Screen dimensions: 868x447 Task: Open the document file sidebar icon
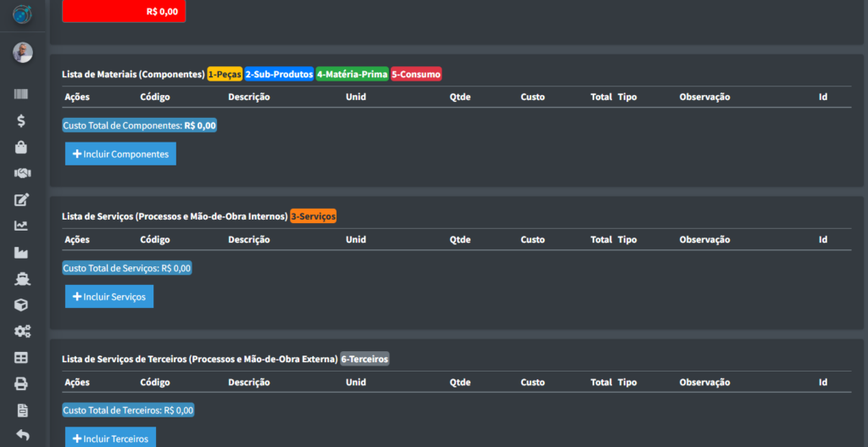[22, 410]
